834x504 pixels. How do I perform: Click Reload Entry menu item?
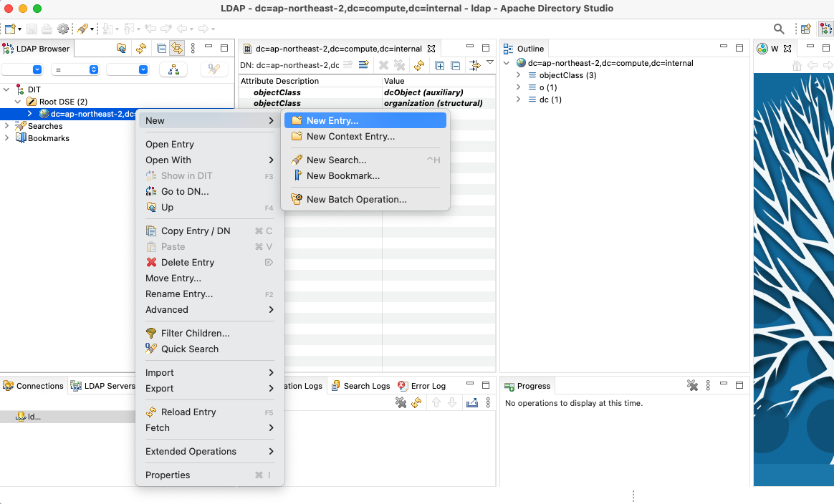pyautogui.click(x=209, y=412)
